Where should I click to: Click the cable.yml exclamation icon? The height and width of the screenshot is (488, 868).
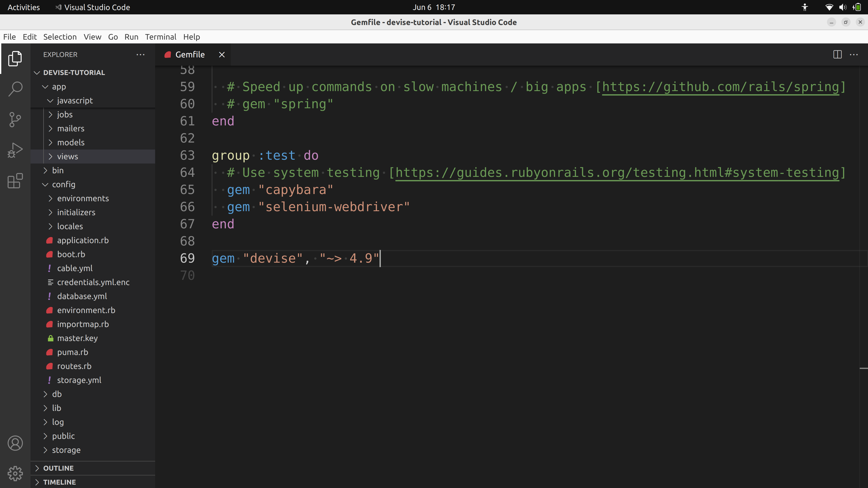pos(50,268)
